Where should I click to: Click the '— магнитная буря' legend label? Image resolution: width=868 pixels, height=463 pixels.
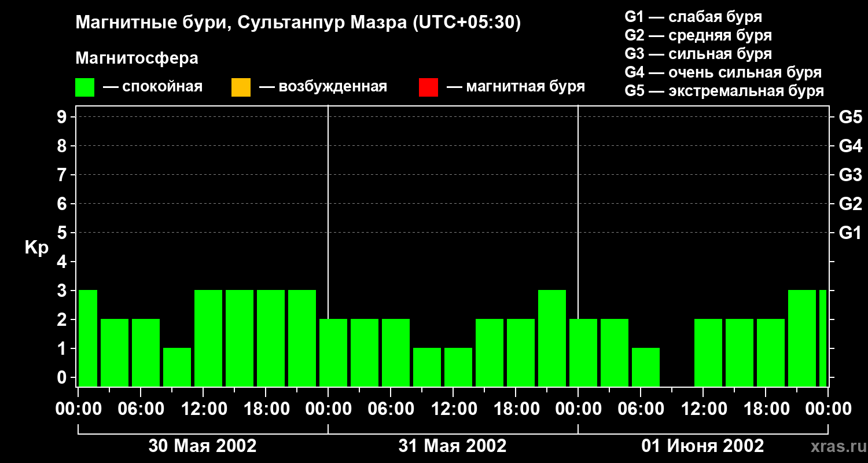click(x=516, y=87)
